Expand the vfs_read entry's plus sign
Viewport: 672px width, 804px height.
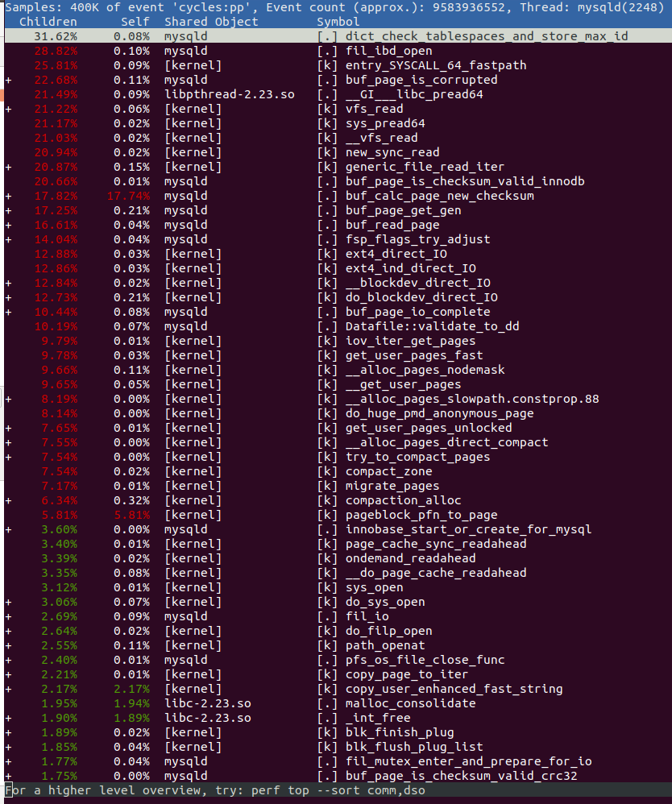(x=9, y=109)
